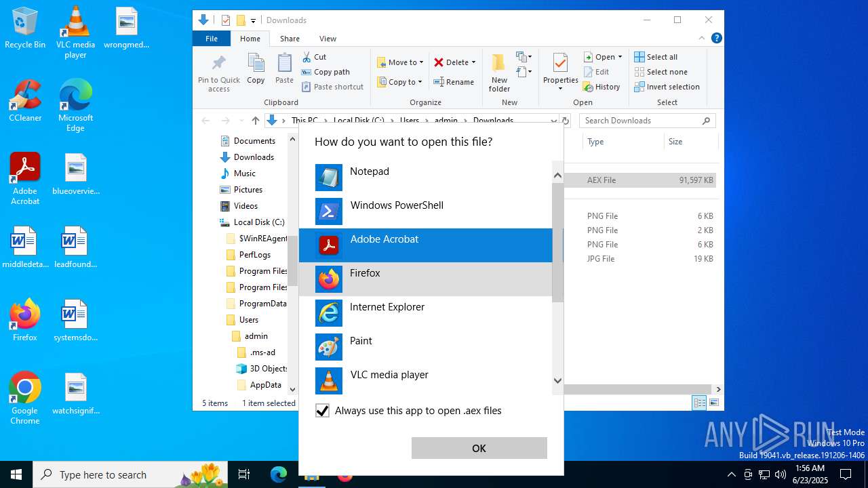
Task: Choose Notepad in the open-with list
Action: pos(425,178)
